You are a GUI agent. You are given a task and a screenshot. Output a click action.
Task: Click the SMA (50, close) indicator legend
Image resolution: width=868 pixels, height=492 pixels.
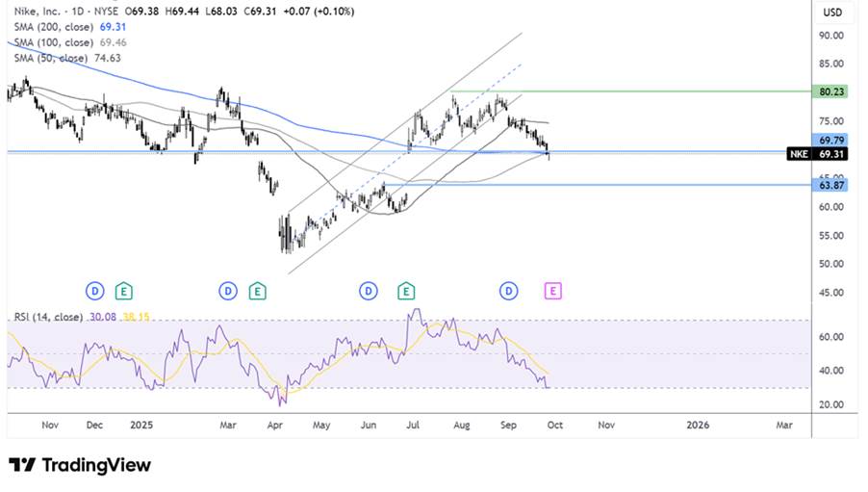(x=67, y=58)
